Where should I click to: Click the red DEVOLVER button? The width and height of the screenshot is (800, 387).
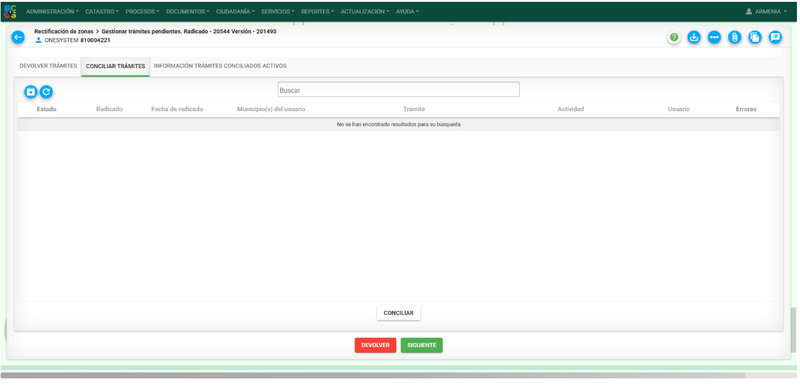click(376, 345)
